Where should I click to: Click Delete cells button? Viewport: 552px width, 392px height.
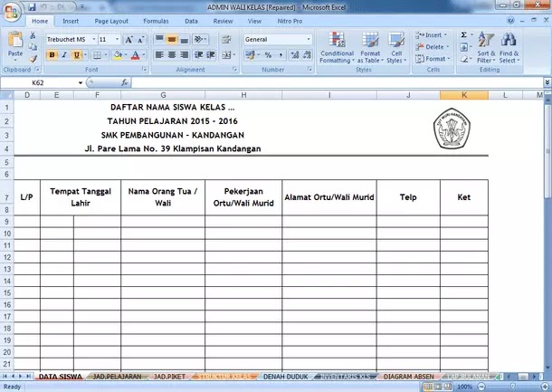pos(433,47)
